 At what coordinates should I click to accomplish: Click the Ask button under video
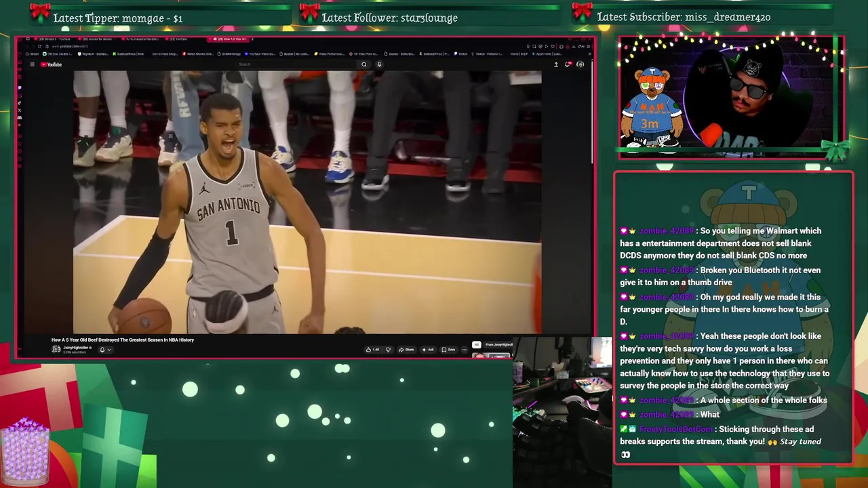[428, 350]
